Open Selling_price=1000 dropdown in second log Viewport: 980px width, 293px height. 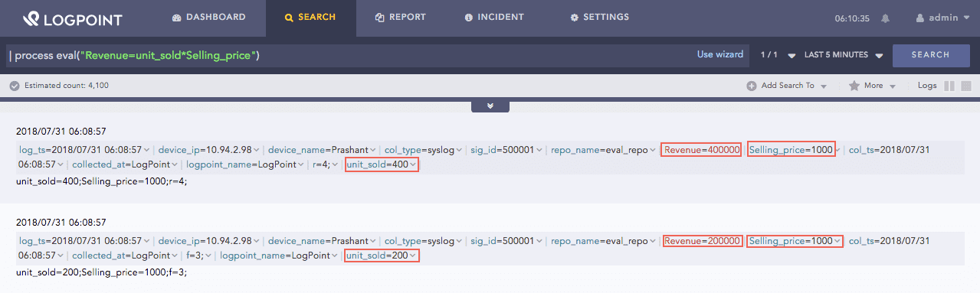click(x=837, y=242)
